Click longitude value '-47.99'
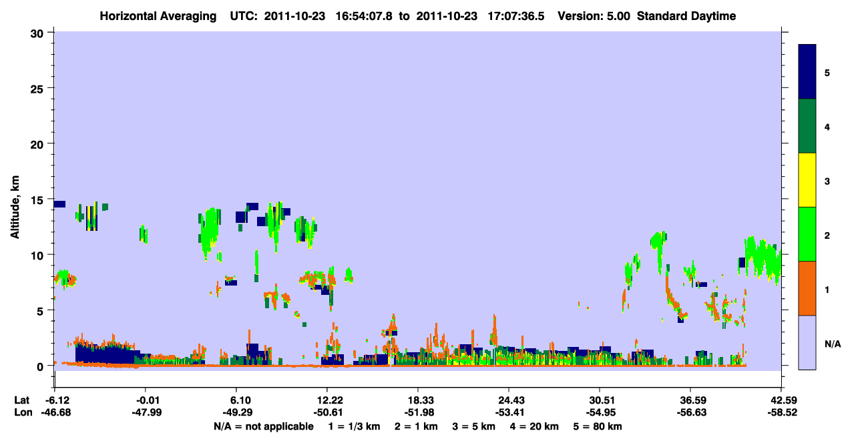Viewport: 868px width, 445px height. pyautogui.click(x=146, y=413)
